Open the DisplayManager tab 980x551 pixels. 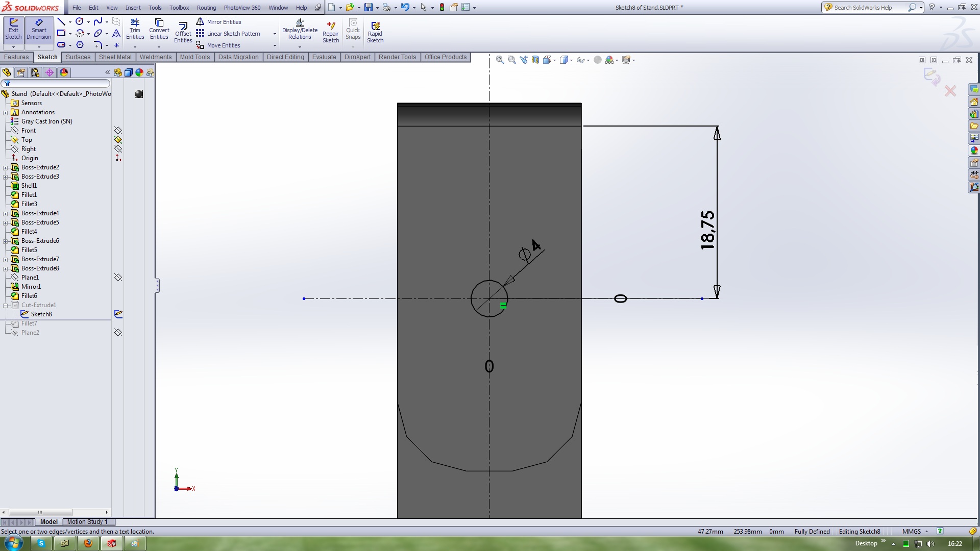[64, 72]
